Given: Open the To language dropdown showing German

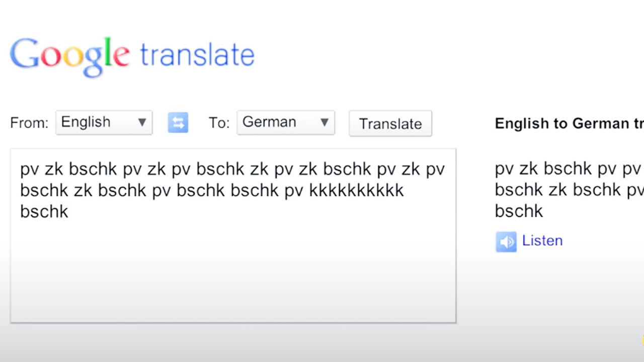Looking at the screenshot, I should coord(286,123).
